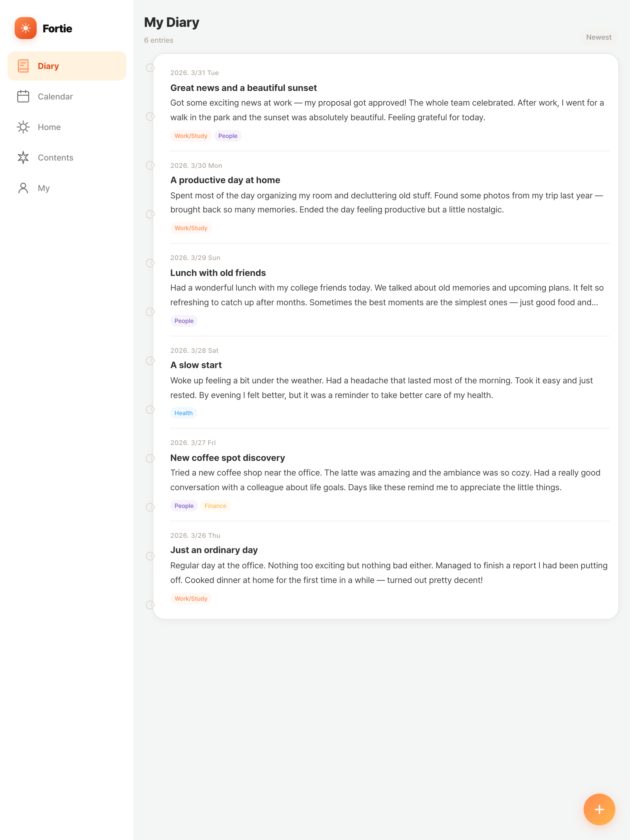Click the date '2026. 3/30 Mon'
Screen dimensions: 630x840
[196, 165]
